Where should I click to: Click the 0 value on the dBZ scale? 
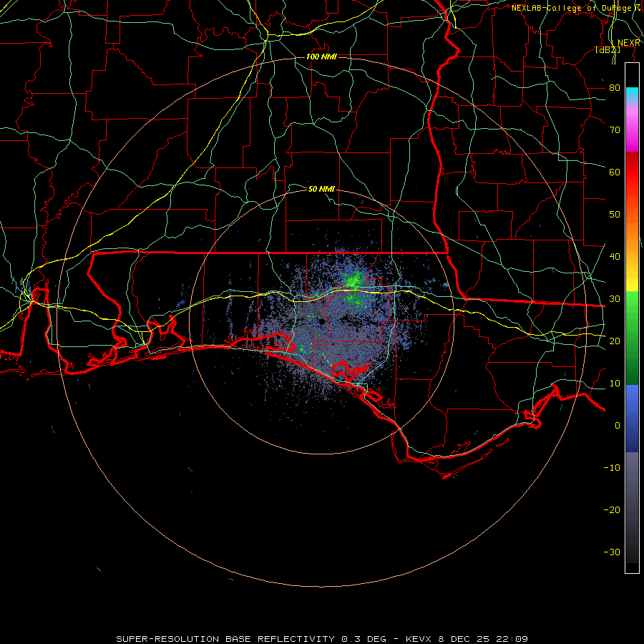(x=618, y=426)
